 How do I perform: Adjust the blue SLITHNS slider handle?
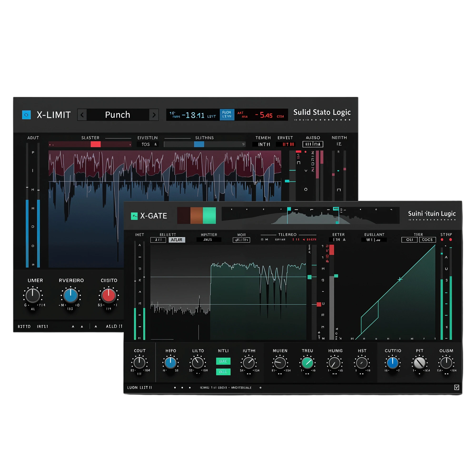199,144
